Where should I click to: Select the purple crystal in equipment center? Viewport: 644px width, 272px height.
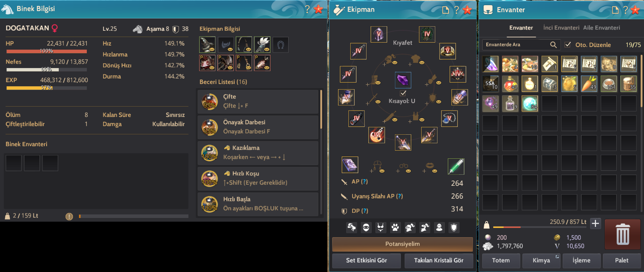pyautogui.click(x=403, y=80)
